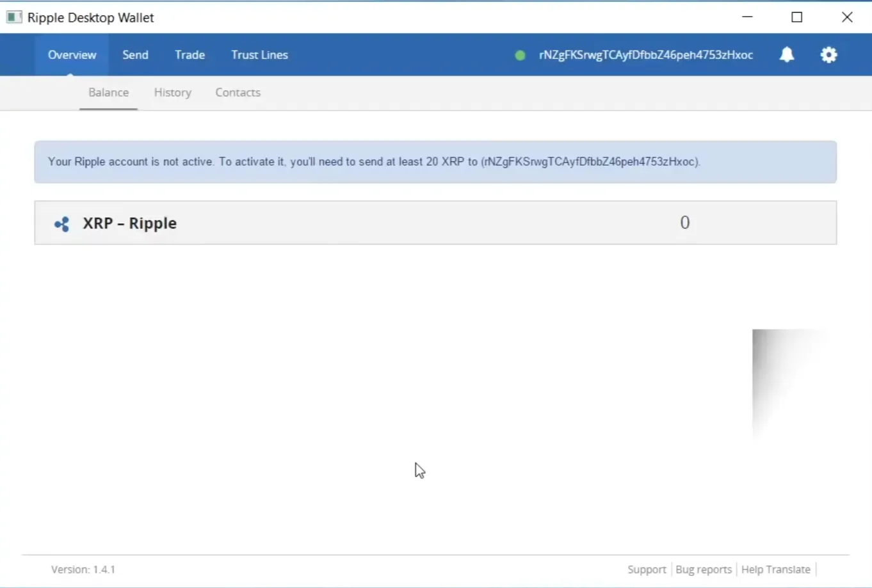Click the account address in the header
Image resolution: width=872 pixels, height=588 pixels.
pos(646,55)
